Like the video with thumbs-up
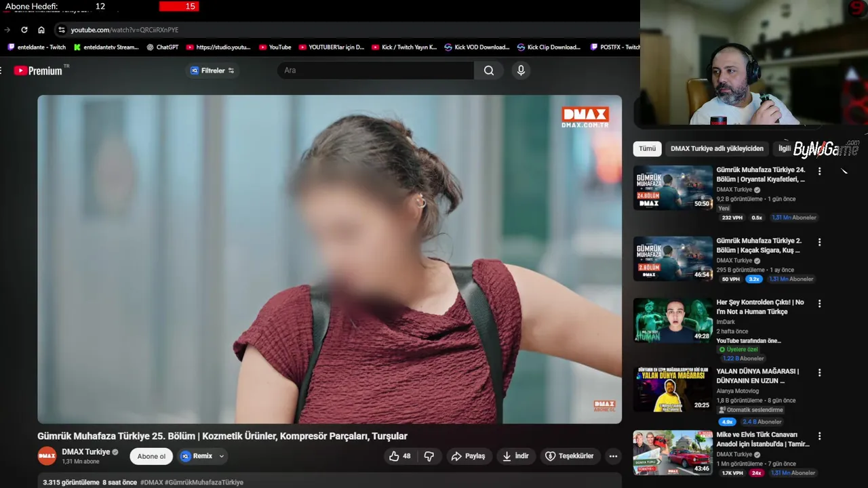868x488 pixels. tap(400, 456)
